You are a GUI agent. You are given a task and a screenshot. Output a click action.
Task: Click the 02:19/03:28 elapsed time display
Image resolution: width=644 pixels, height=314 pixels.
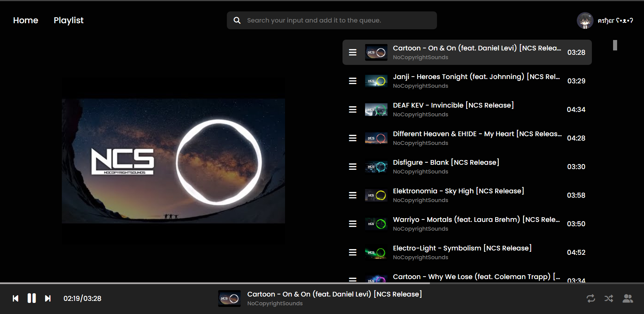[x=82, y=299]
